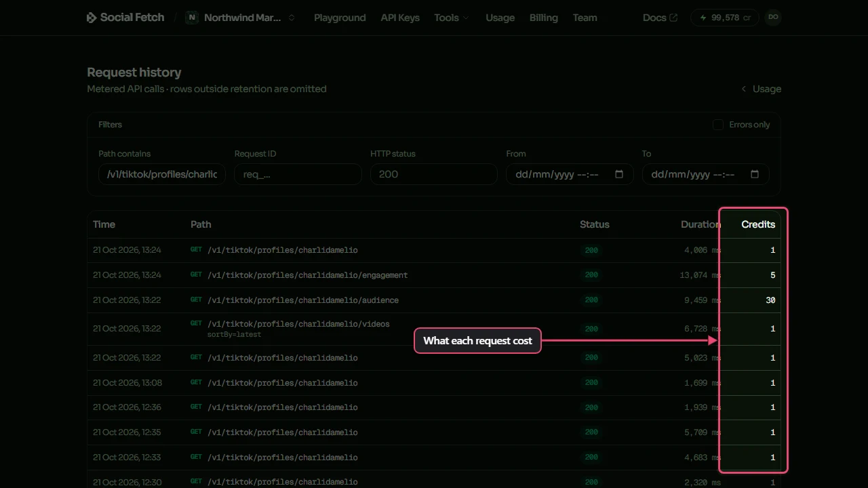Open the Billing page
868x488 pixels.
(544, 18)
